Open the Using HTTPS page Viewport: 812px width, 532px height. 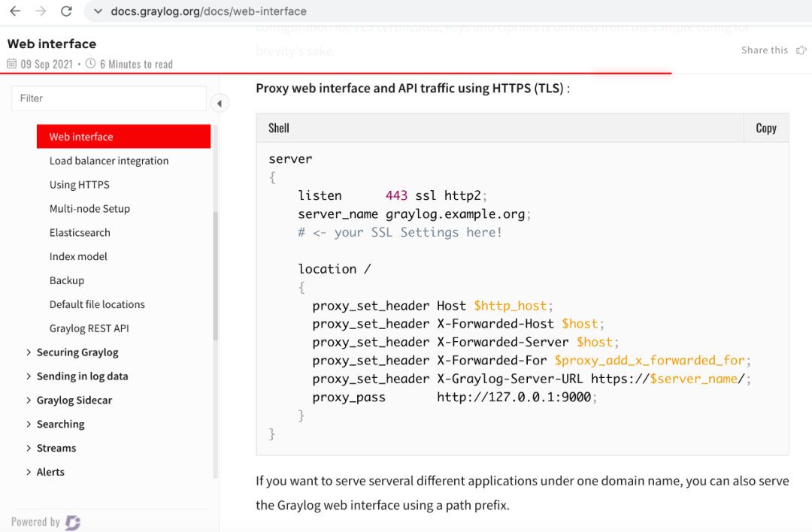coord(79,185)
